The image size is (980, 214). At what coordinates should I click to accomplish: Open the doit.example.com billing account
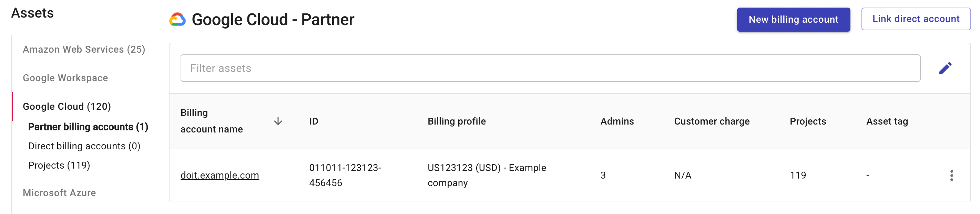[220, 175]
